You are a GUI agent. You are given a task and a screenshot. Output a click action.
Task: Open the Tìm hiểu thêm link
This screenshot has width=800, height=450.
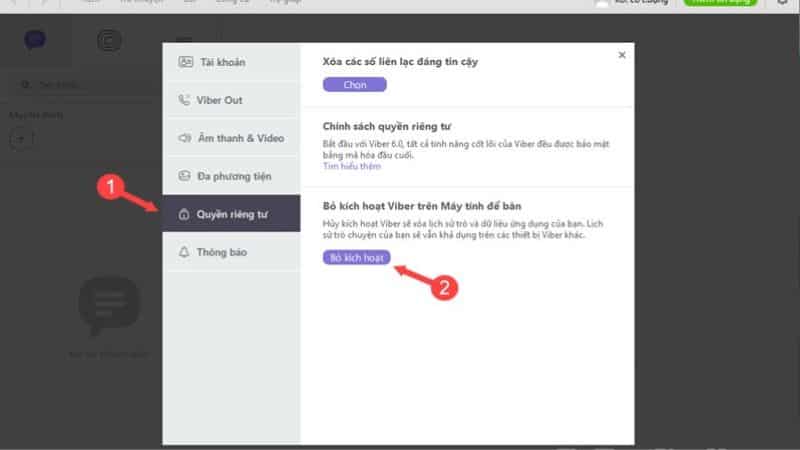352,166
